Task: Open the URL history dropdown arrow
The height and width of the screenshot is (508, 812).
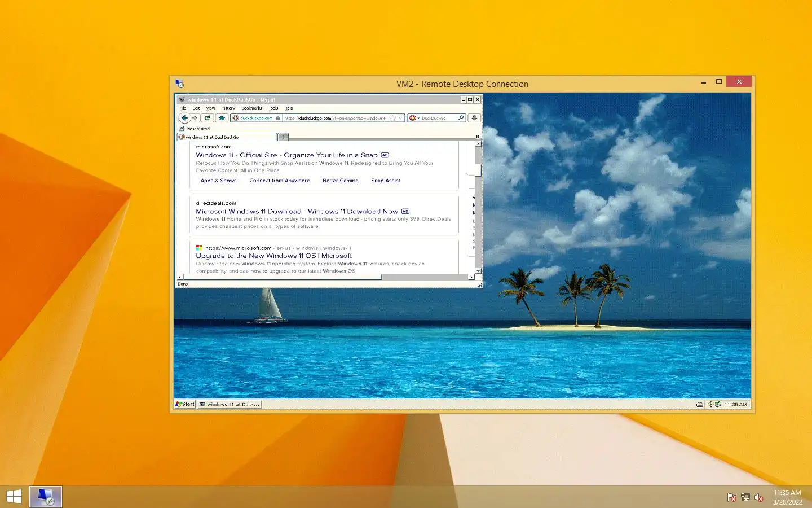Action: click(400, 118)
